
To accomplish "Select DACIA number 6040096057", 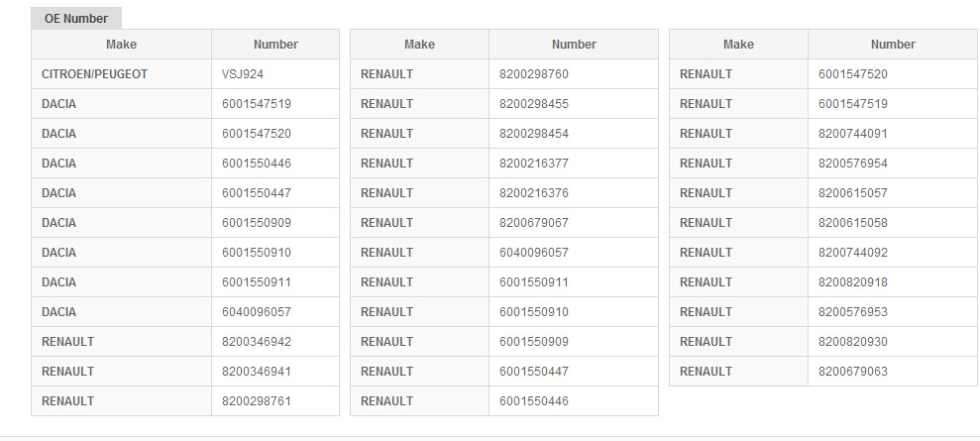I will pos(257,312).
